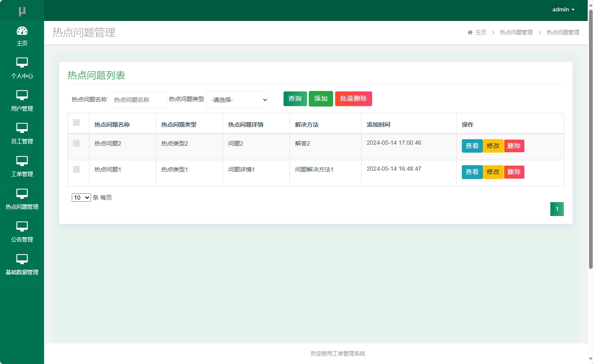Click the 热点问题名称 search input field
This screenshot has width=594, height=364.
[138, 100]
